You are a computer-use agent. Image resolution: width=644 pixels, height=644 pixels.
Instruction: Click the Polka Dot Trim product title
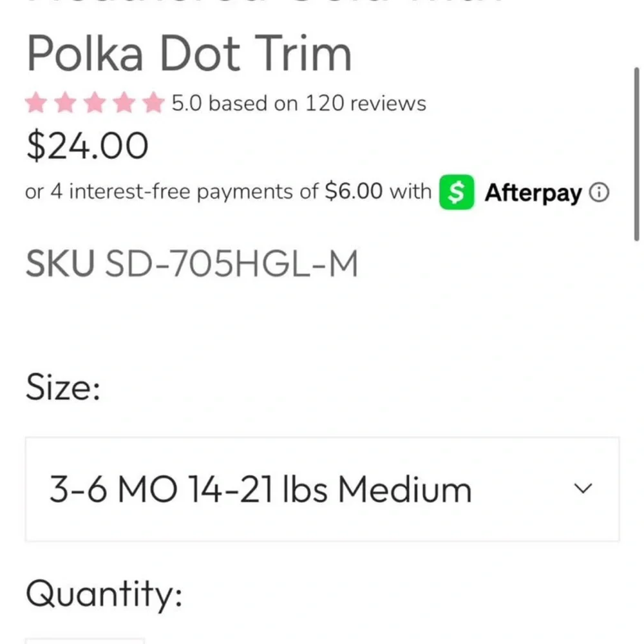point(189,54)
